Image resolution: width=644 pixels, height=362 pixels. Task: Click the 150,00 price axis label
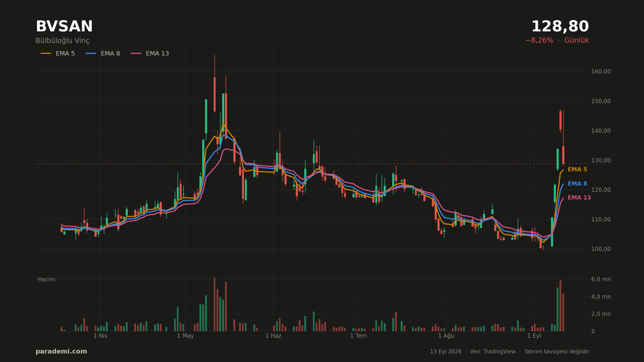601,101
